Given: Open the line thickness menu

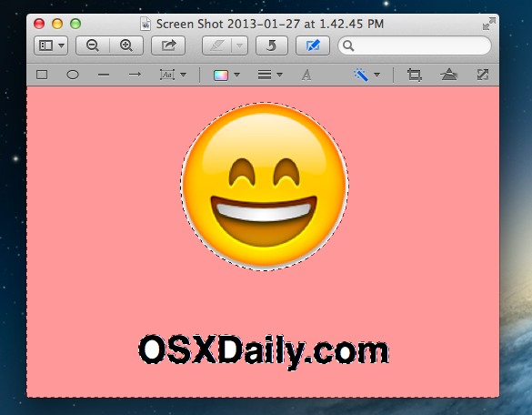Looking at the screenshot, I should pyautogui.click(x=265, y=75).
